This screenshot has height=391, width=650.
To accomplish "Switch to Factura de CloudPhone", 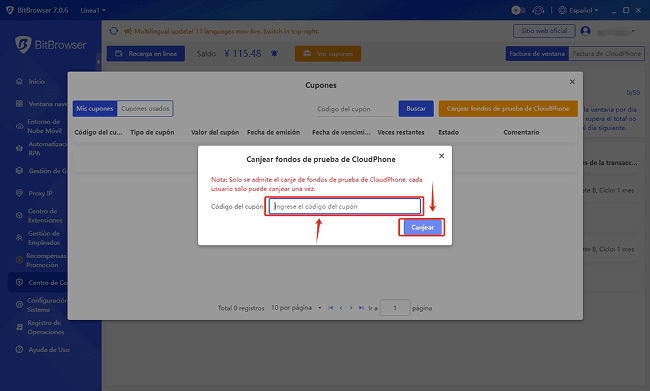I will pos(606,53).
